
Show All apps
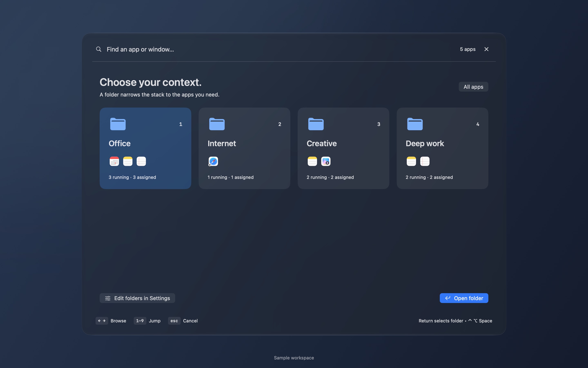473,87
